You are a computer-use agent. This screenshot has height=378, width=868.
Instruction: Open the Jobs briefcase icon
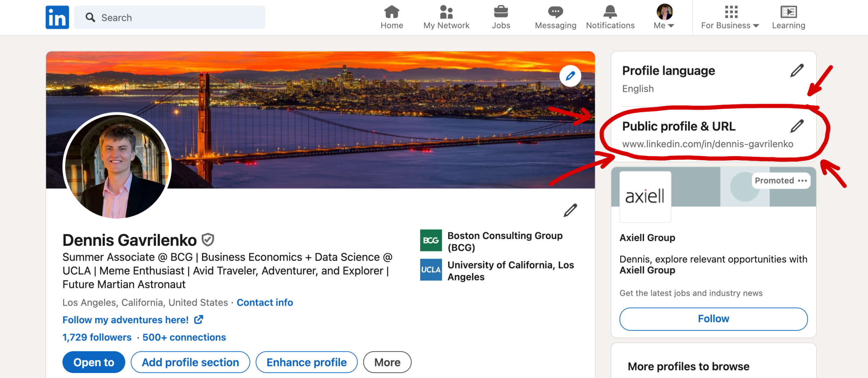(x=501, y=12)
